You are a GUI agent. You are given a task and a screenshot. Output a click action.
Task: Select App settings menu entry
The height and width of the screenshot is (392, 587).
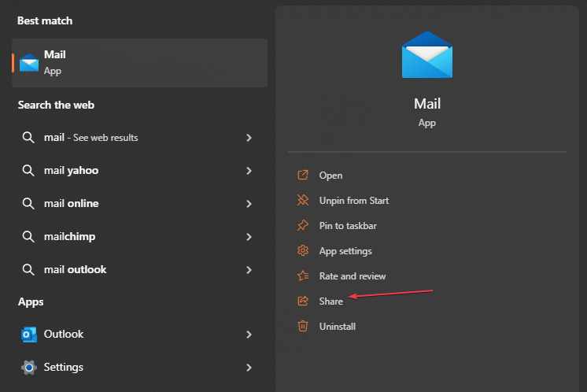click(x=345, y=251)
